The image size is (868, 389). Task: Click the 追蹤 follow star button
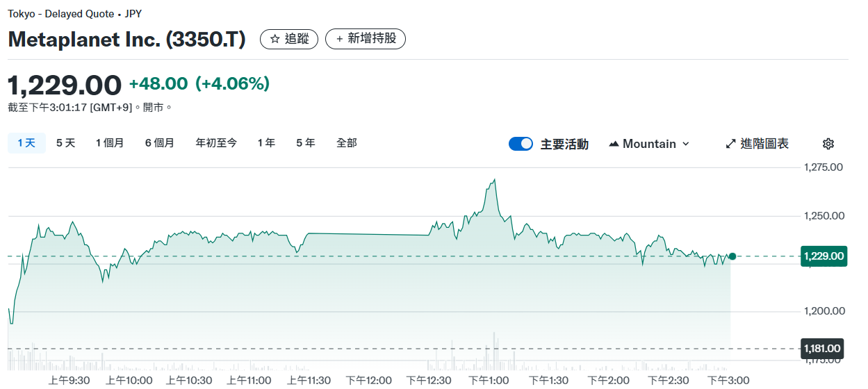click(289, 39)
